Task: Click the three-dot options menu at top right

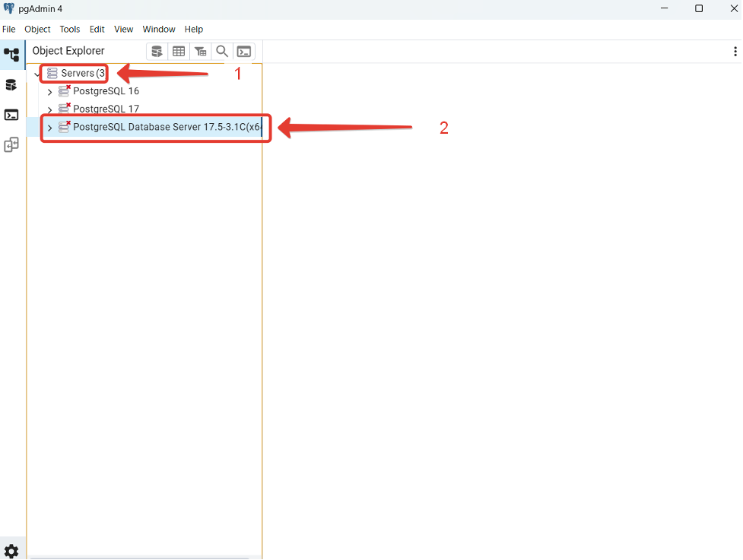Action: (x=735, y=52)
